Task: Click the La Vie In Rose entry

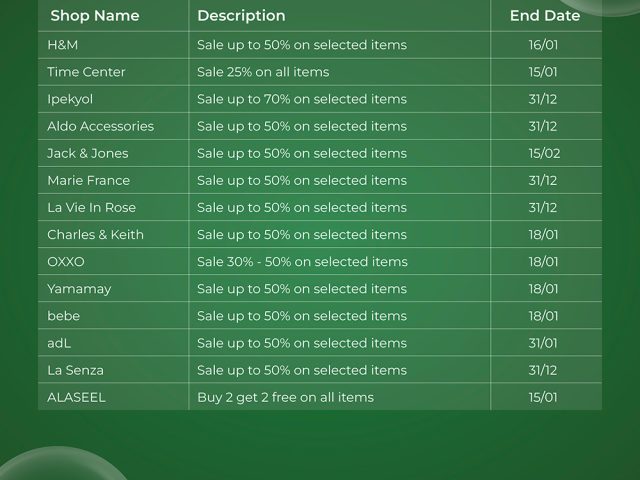Action: [91, 207]
